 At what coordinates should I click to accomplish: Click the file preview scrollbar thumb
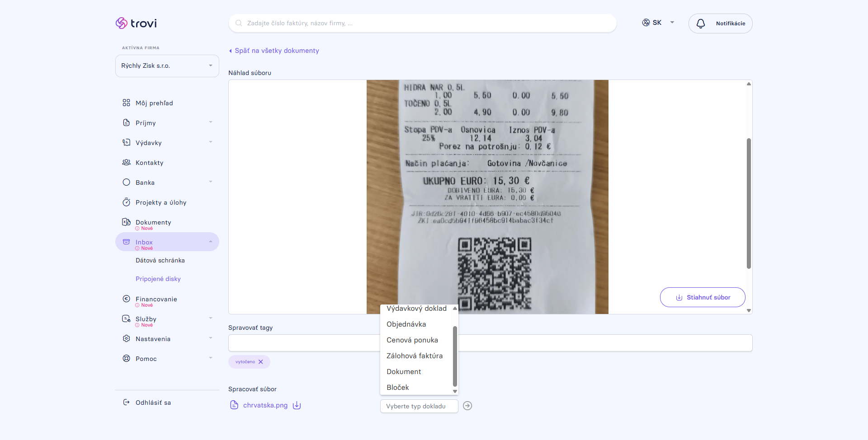[x=749, y=203]
